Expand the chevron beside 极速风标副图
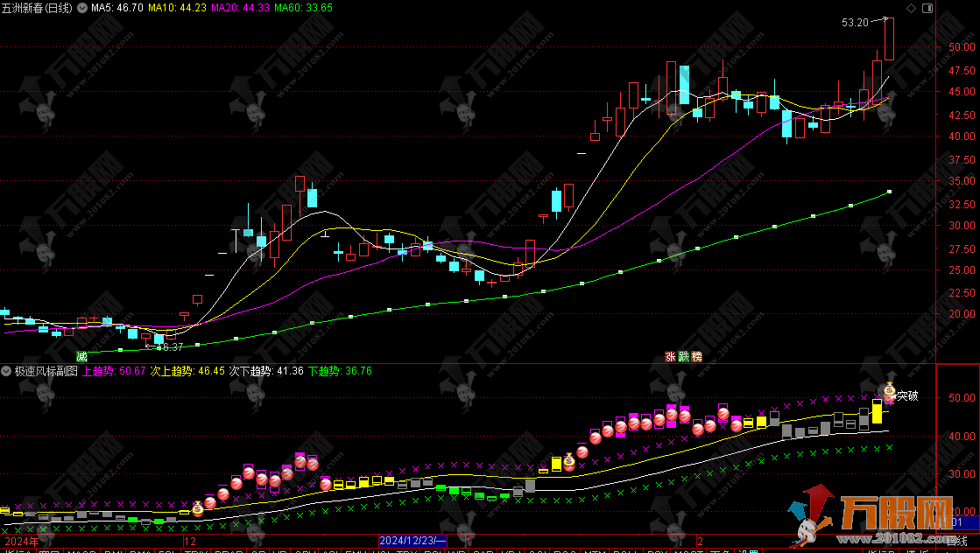The height and width of the screenshot is (553, 980). 6,371
